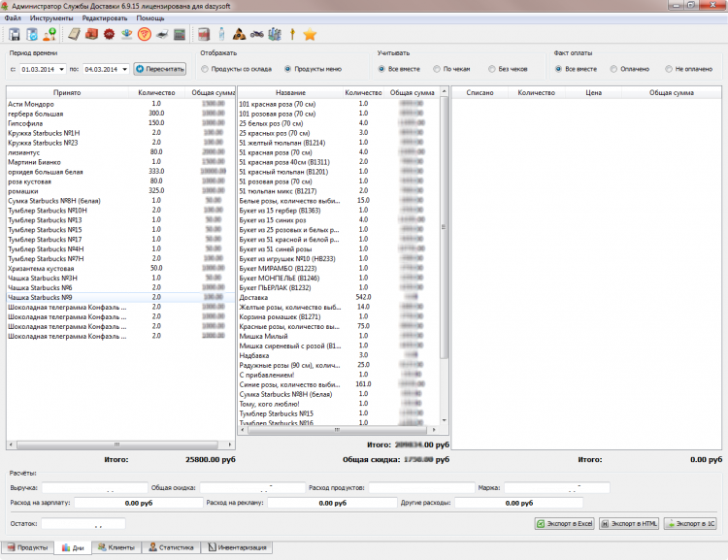
Task: Select row Хризантема кустовая
Action: (120, 269)
